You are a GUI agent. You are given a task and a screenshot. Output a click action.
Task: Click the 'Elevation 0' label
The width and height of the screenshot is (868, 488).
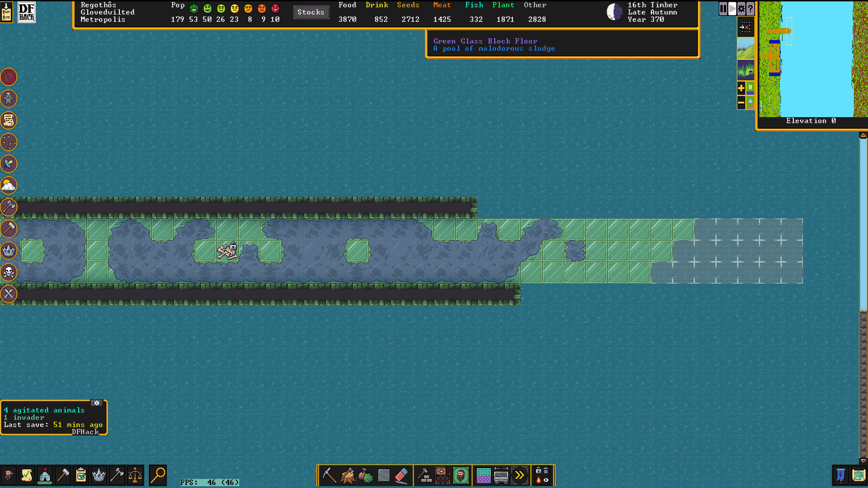[811, 121]
